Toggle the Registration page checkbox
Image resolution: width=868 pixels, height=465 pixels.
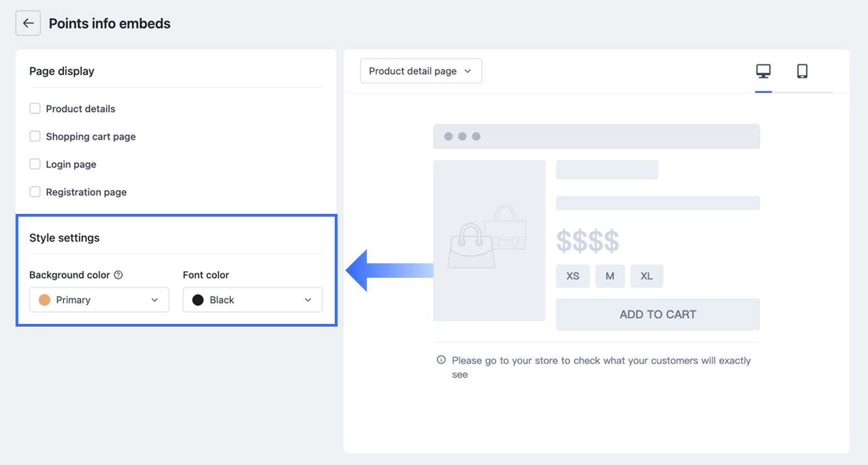(35, 192)
